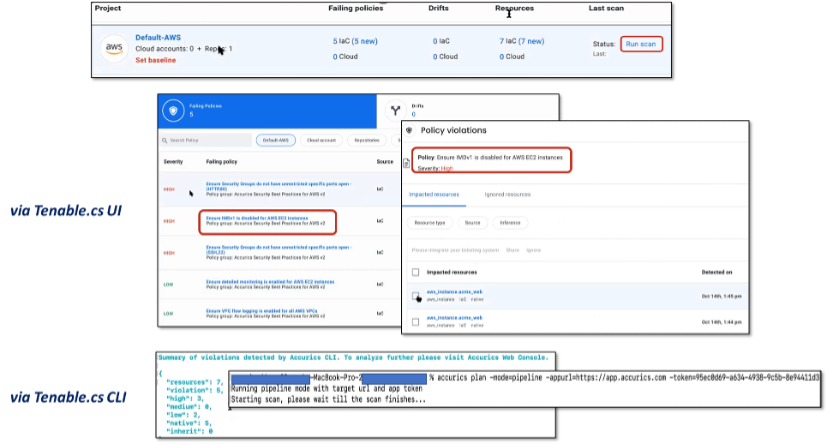Check the second aws_instance.acme_web resource

tap(415, 320)
